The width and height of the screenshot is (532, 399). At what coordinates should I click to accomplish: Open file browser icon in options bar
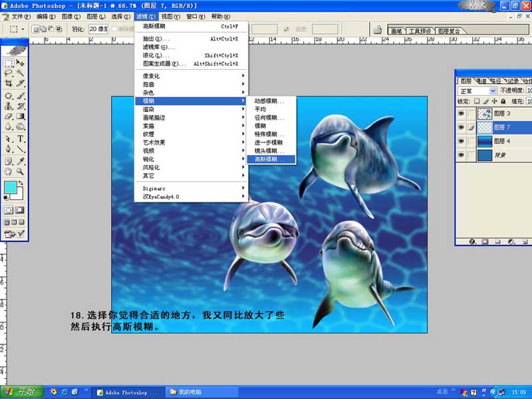(x=378, y=30)
